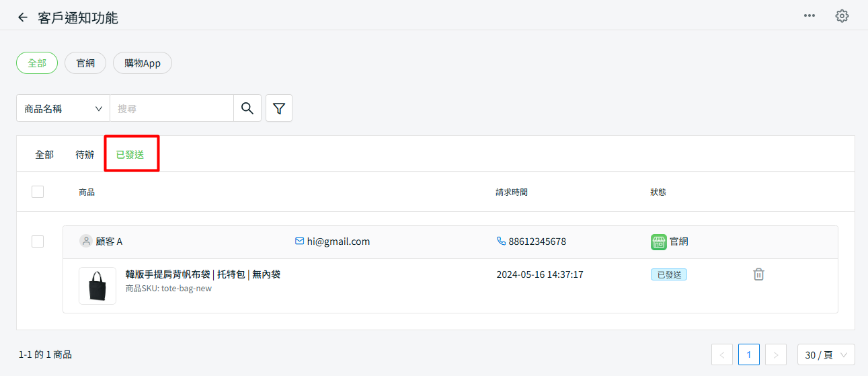Expand the 商品名稱 search type dropdown
The width and height of the screenshot is (868, 376).
(63, 108)
